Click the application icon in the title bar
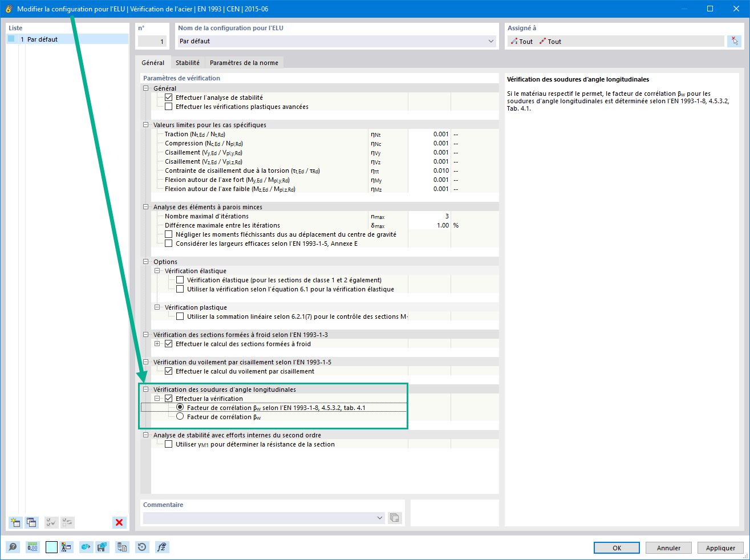Viewport: 750px width, 560px height. point(9,9)
